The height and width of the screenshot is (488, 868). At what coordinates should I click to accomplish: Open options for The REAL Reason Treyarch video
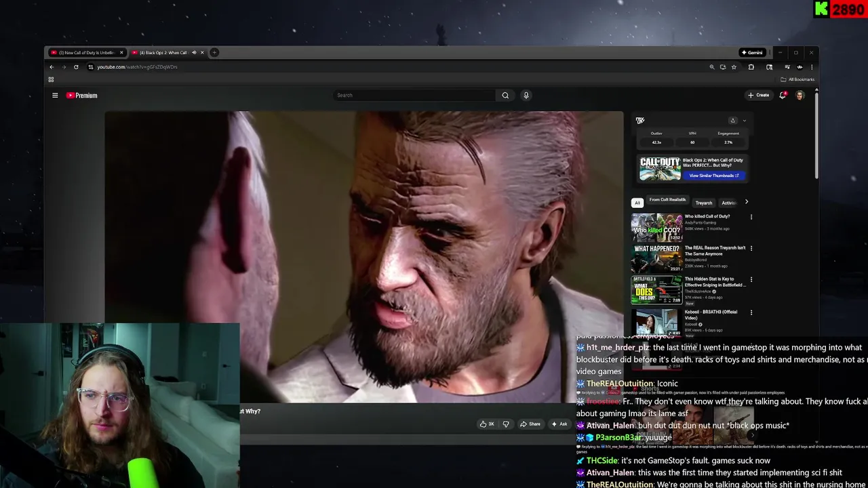coord(751,248)
